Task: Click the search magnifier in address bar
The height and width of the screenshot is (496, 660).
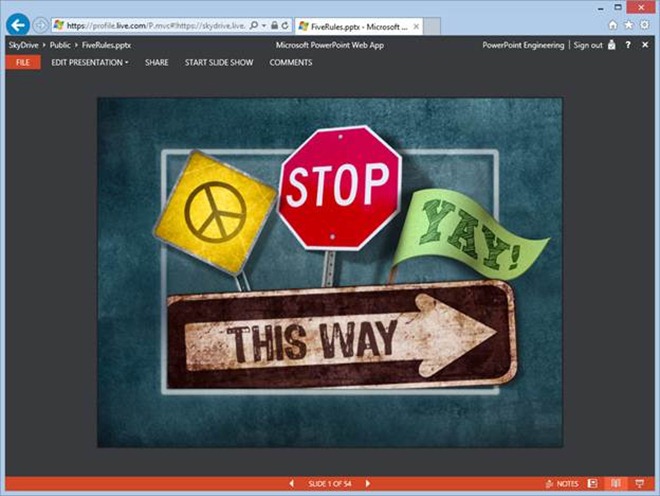Action: (x=254, y=26)
